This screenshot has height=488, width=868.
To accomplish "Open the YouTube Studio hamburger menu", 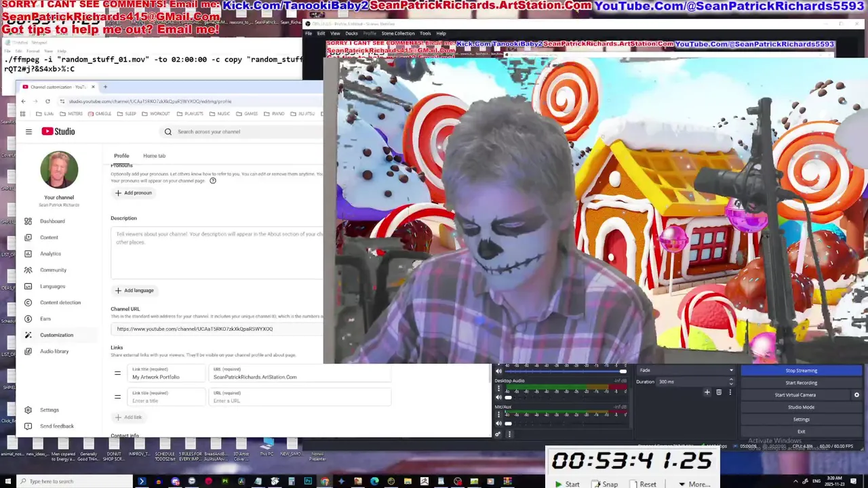I will pyautogui.click(x=28, y=131).
